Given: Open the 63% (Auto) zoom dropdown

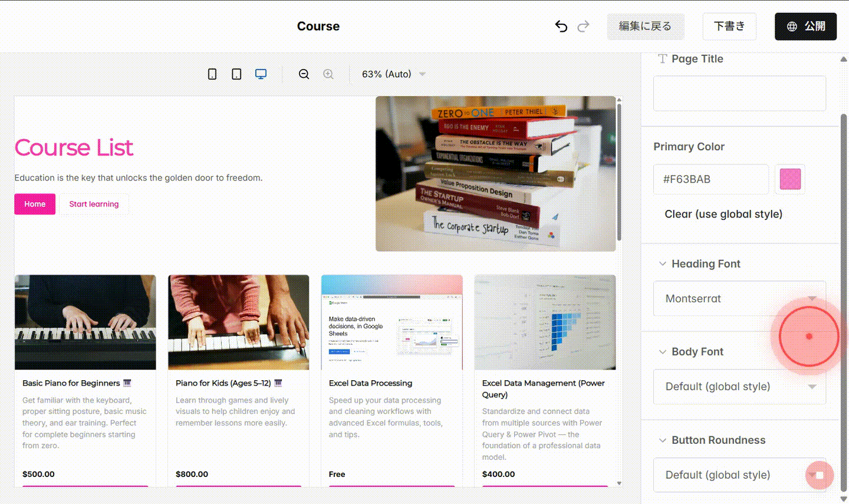Looking at the screenshot, I should click(394, 74).
